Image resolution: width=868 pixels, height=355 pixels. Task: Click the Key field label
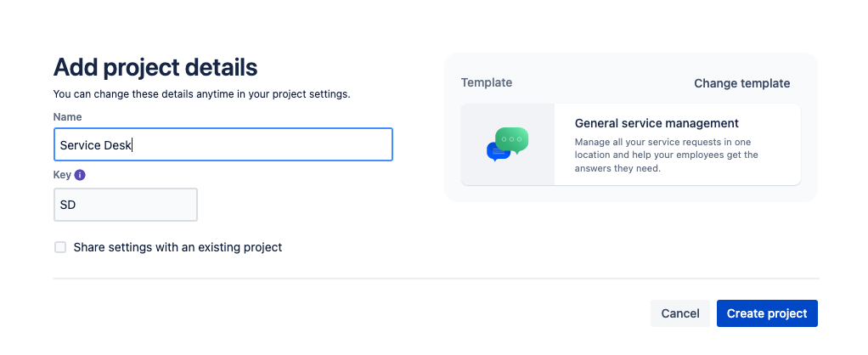point(61,175)
